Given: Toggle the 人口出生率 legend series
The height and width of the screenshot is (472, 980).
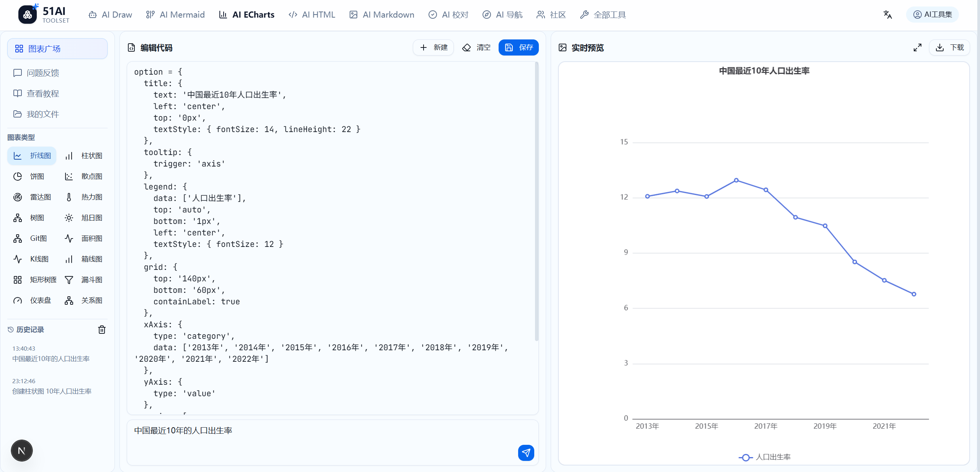Looking at the screenshot, I should (x=764, y=457).
